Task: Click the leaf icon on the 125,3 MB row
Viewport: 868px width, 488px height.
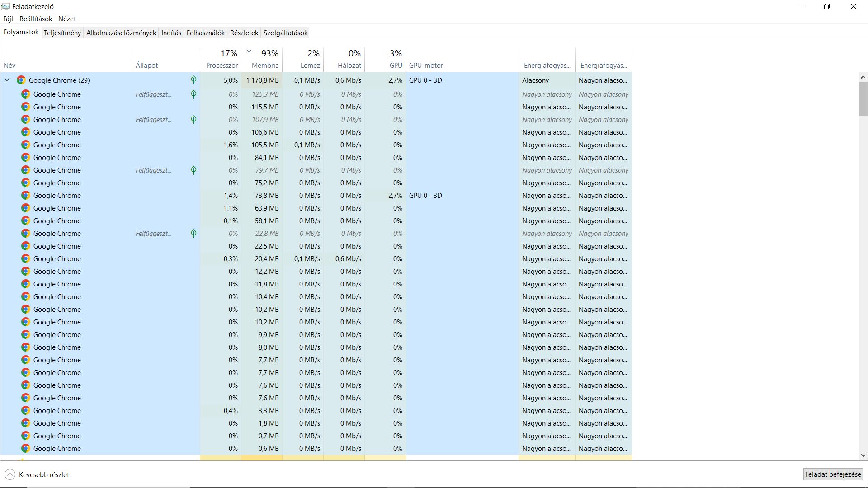Action: pos(193,94)
